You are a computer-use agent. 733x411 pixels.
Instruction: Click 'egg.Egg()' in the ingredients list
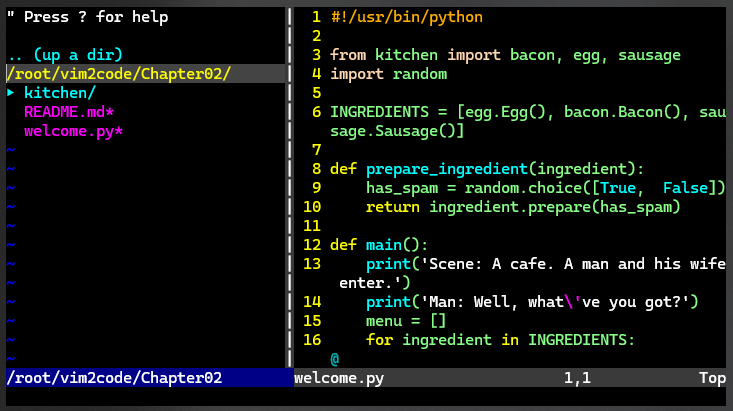pyautogui.click(x=505, y=112)
